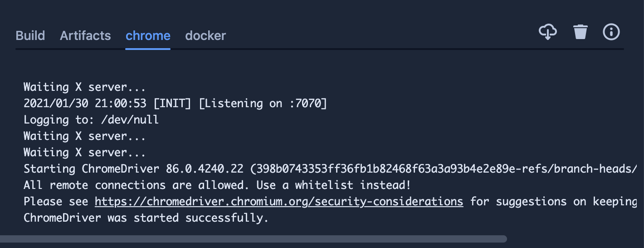Click the Starting ChromeDriver text
This screenshot has width=644, height=248.
[91, 169]
